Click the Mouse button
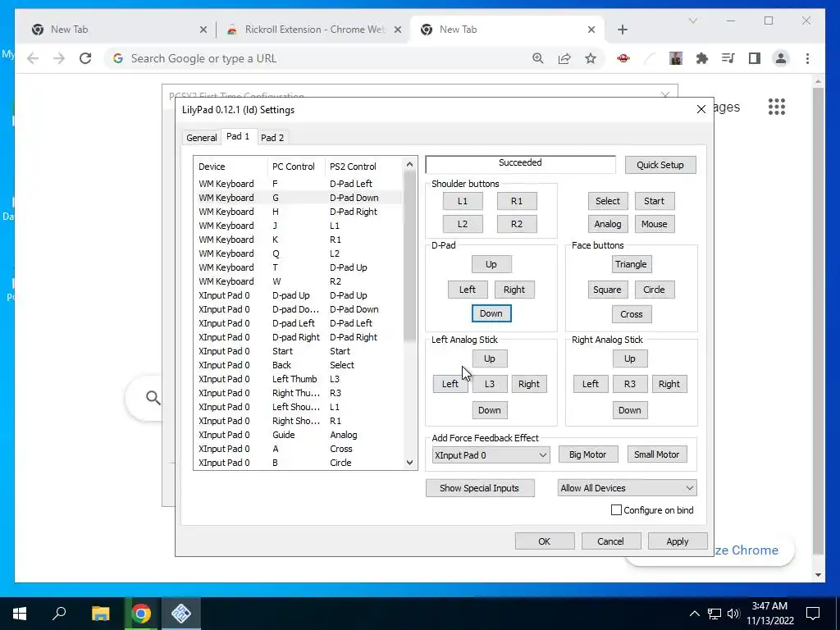 click(x=654, y=224)
